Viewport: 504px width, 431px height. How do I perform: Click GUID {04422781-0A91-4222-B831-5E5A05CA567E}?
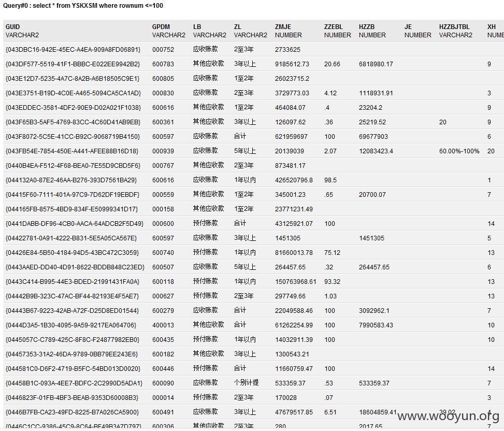[71, 238]
